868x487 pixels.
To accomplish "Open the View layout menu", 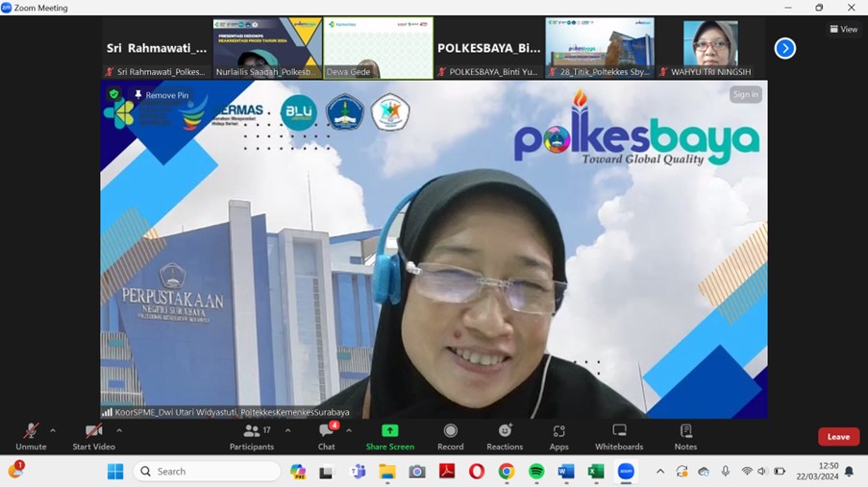I will click(x=844, y=30).
